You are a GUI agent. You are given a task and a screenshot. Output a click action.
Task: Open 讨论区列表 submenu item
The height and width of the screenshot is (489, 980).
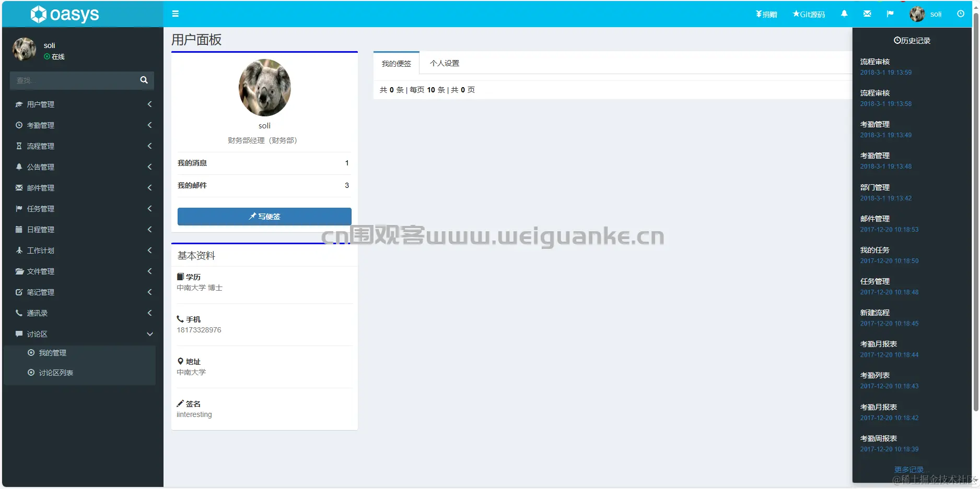(56, 373)
